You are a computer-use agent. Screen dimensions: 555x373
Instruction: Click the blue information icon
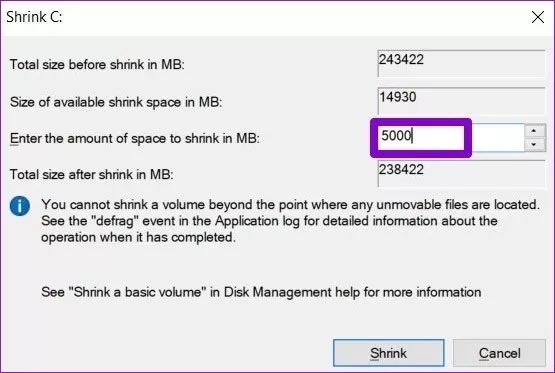20,206
